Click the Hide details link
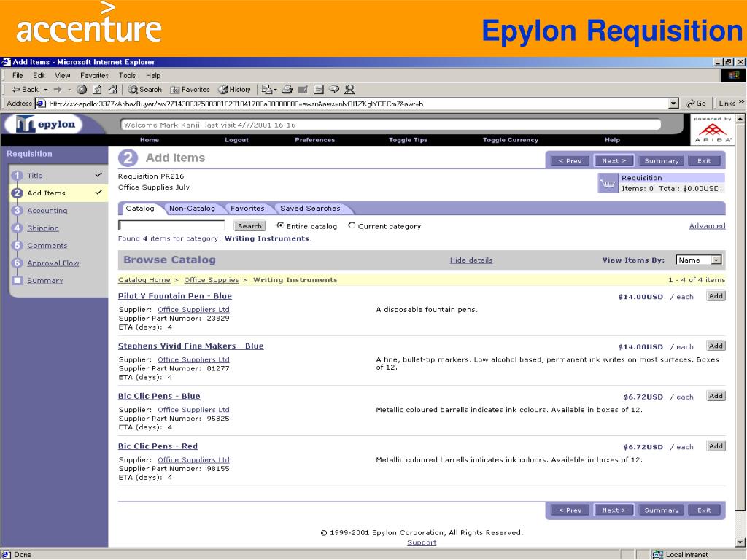Screen dimensions: 747x560 tap(471, 260)
